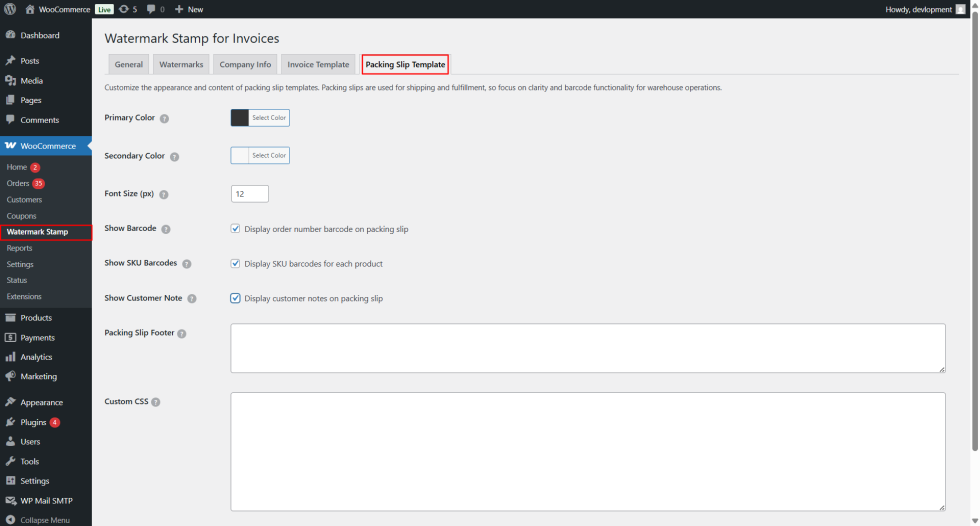980x526 pixels.
Task: Uncheck Display SKU barcodes for each product
Action: pyautogui.click(x=235, y=264)
